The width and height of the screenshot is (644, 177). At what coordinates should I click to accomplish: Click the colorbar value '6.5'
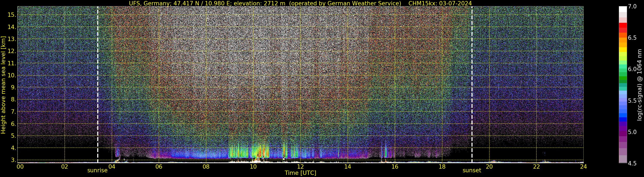click(632, 38)
